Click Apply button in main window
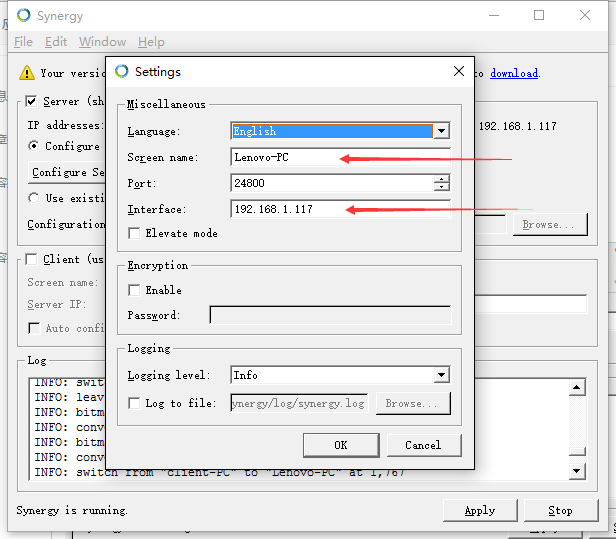Image resolution: width=616 pixels, height=539 pixels. (480, 510)
